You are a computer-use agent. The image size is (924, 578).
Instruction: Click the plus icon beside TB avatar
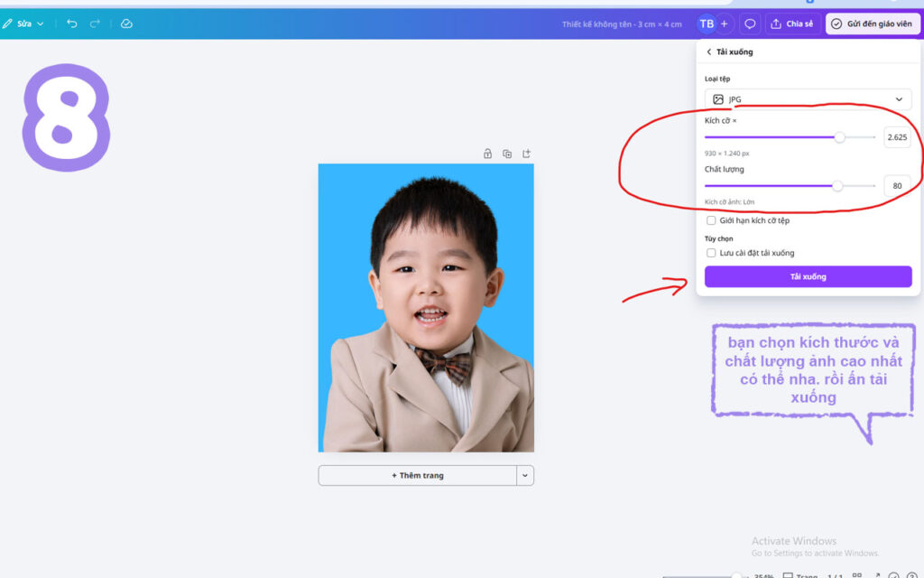(x=725, y=23)
